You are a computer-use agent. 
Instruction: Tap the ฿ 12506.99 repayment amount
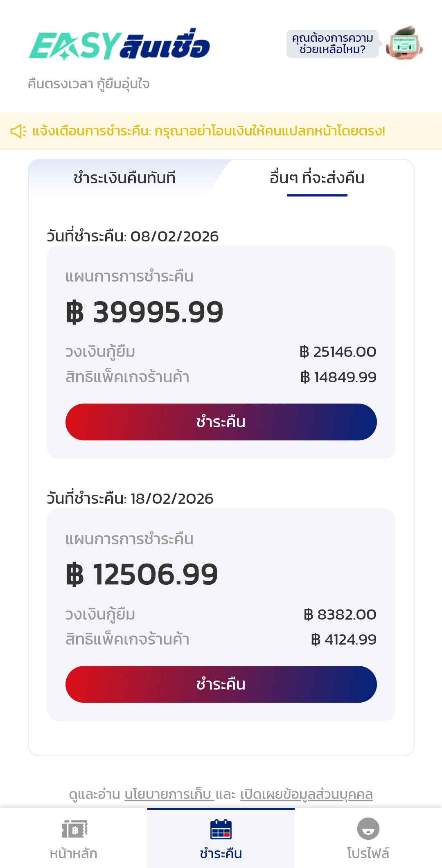point(142,575)
